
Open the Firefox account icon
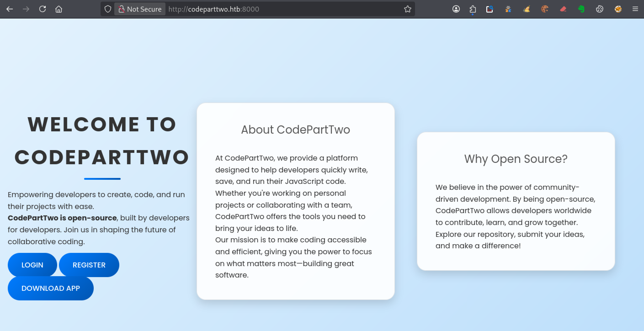[x=456, y=9]
